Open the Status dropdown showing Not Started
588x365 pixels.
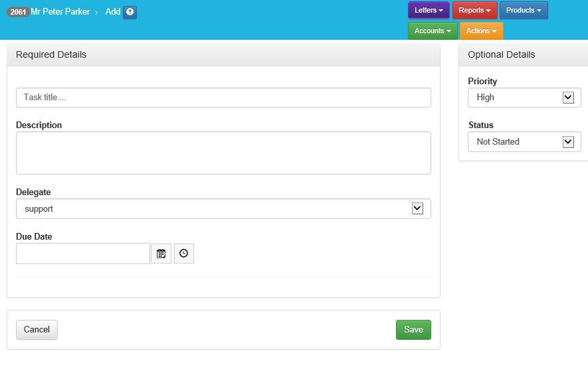pyautogui.click(x=524, y=141)
